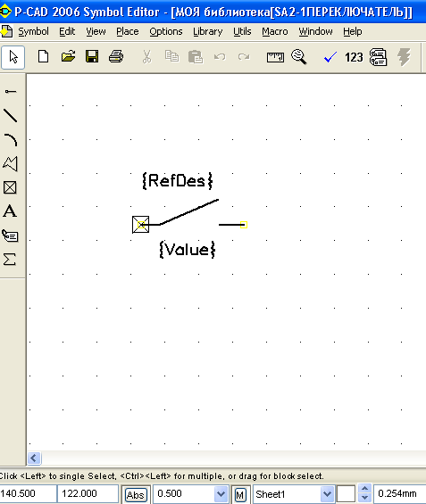
Task: Open the Utils menu
Action: coord(242,31)
